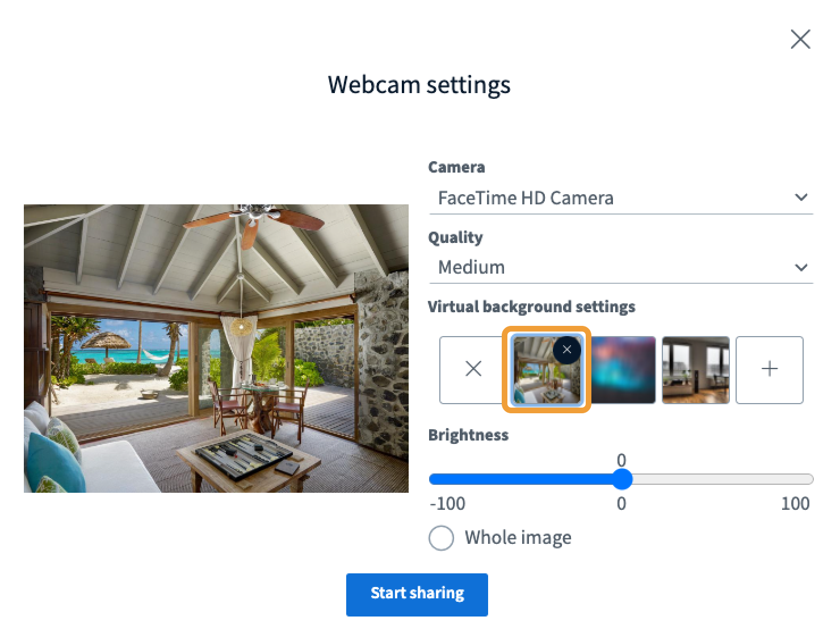Choose the office room background thumbnail
840x629 pixels.
coord(696,370)
